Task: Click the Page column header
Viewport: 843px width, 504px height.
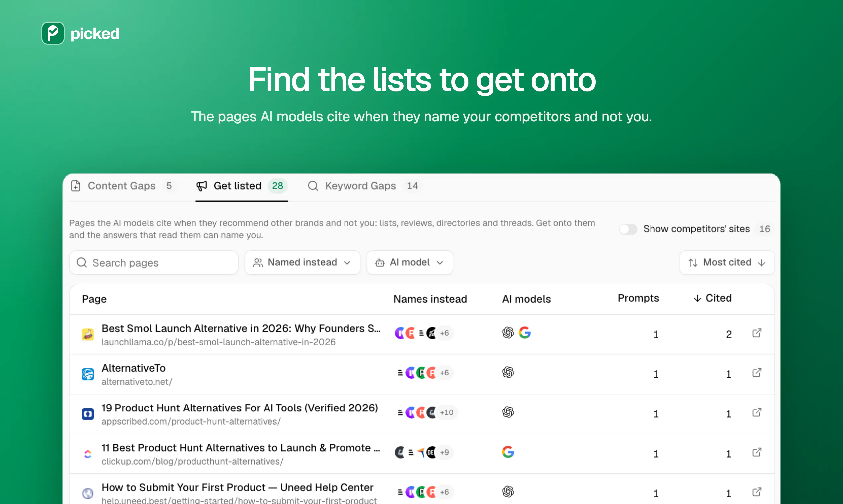Action: (x=94, y=299)
